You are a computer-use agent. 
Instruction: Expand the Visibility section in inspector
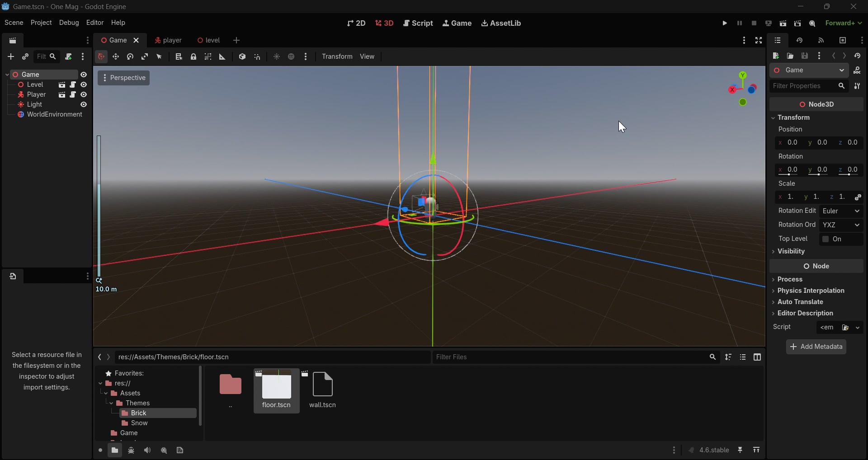point(791,251)
